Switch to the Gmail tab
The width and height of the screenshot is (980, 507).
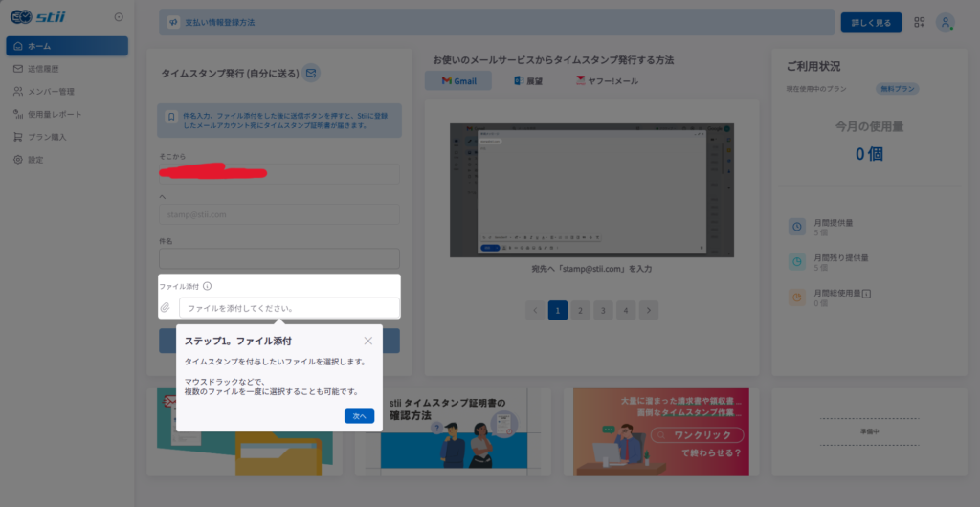[458, 81]
